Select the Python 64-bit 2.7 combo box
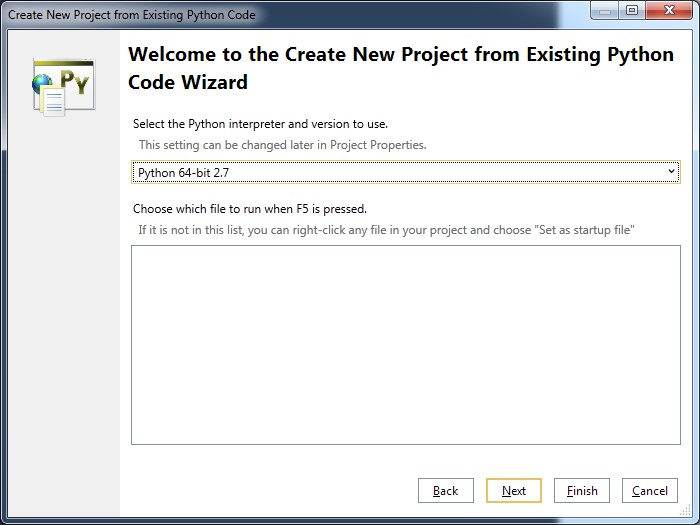This screenshot has width=700, height=525. 400,173
